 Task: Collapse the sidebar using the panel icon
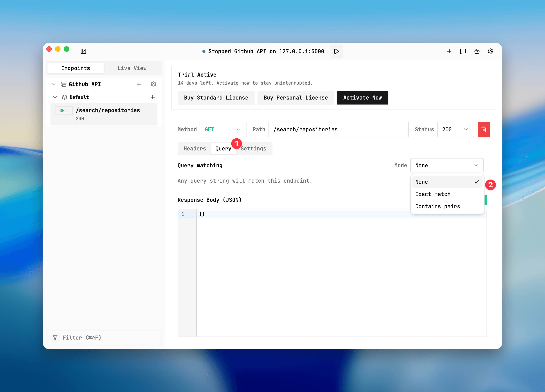83,51
